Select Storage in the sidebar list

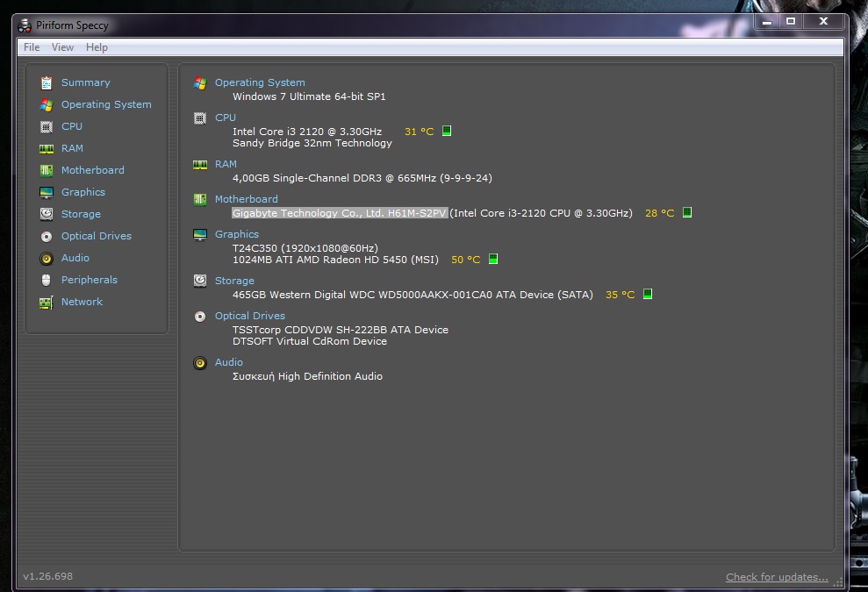(81, 214)
